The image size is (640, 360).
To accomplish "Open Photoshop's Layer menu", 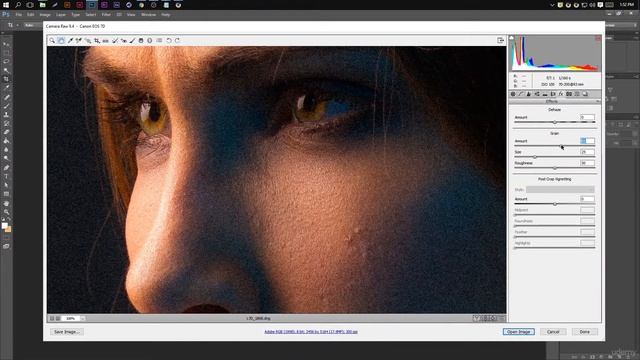I will click(60, 15).
